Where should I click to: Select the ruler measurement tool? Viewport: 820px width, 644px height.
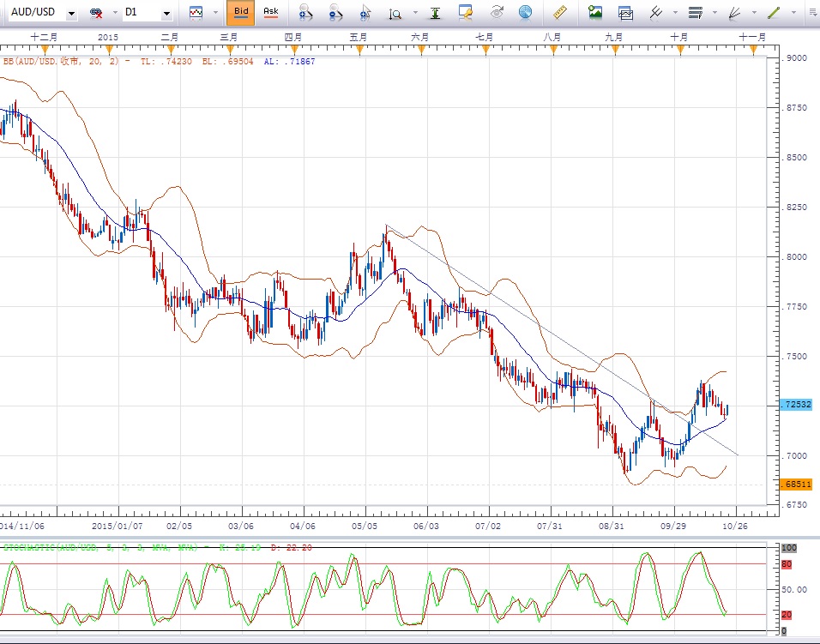pyautogui.click(x=562, y=13)
